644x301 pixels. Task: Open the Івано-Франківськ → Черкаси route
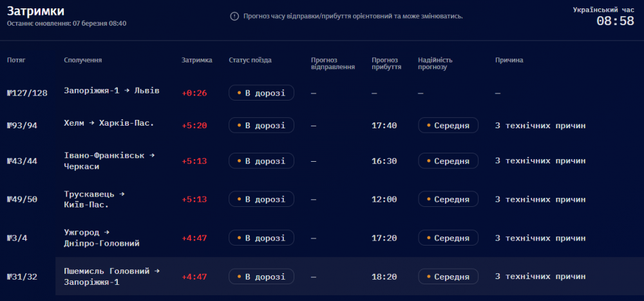coord(109,160)
